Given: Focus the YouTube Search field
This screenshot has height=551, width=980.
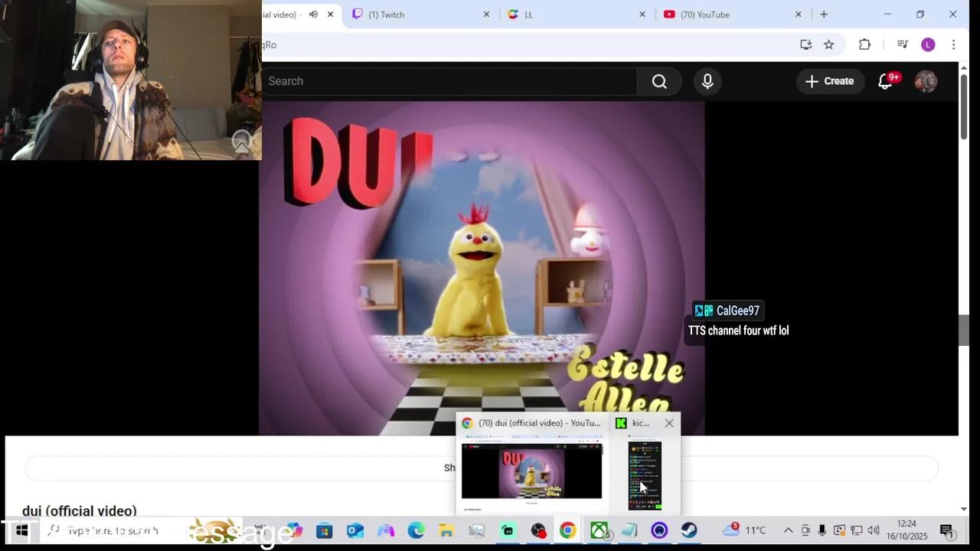Looking at the screenshot, I should [x=450, y=81].
